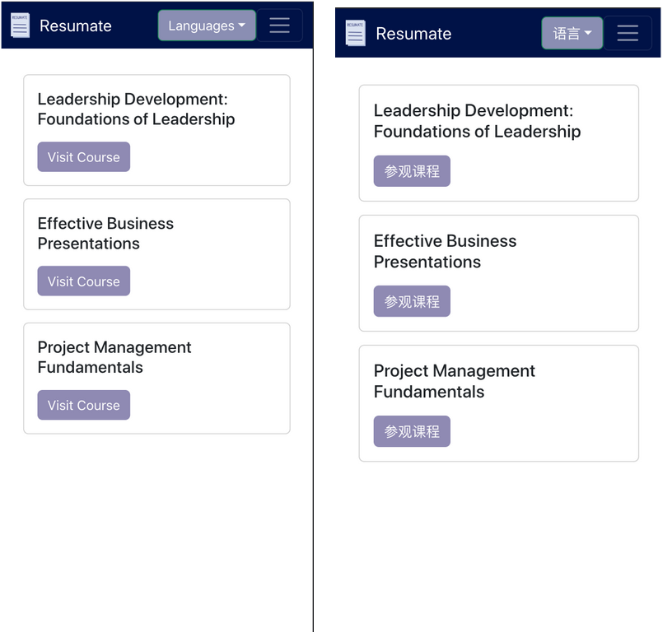The width and height of the screenshot is (672, 632).
Task: Expand the Languages dropdown
Action: pos(207,26)
